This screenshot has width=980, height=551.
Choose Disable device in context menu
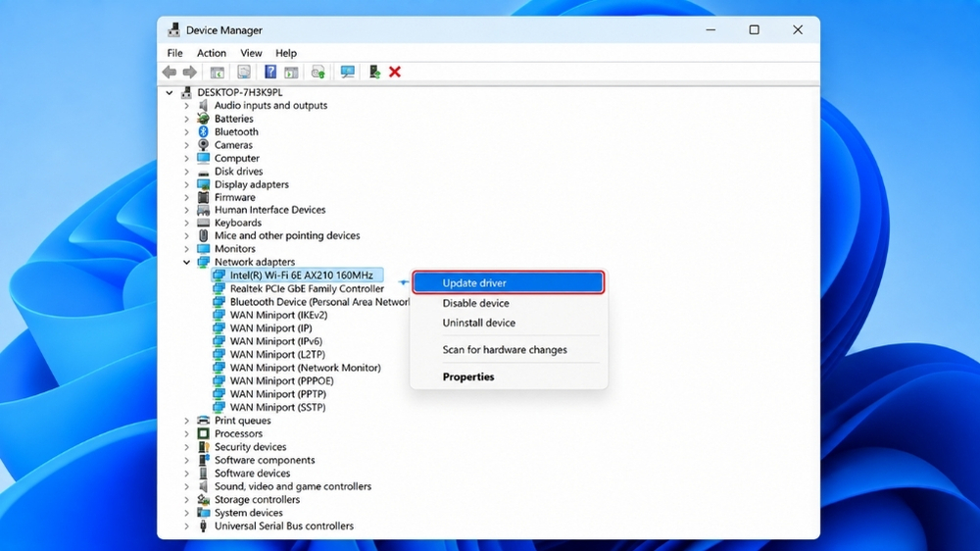pos(508,303)
